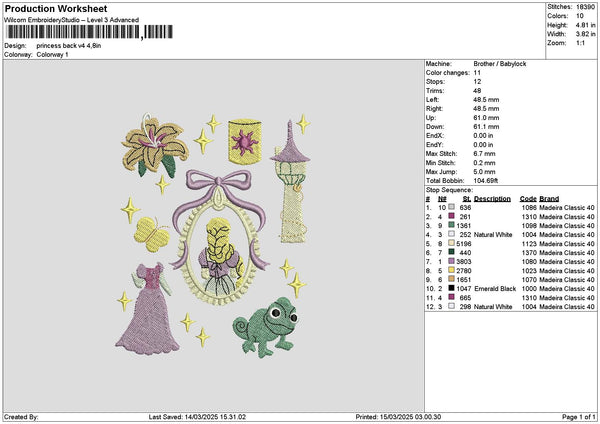Click the dark green swatch for code 1370
The width and height of the screenshot is (600, 424).
[x=452, y=252]
